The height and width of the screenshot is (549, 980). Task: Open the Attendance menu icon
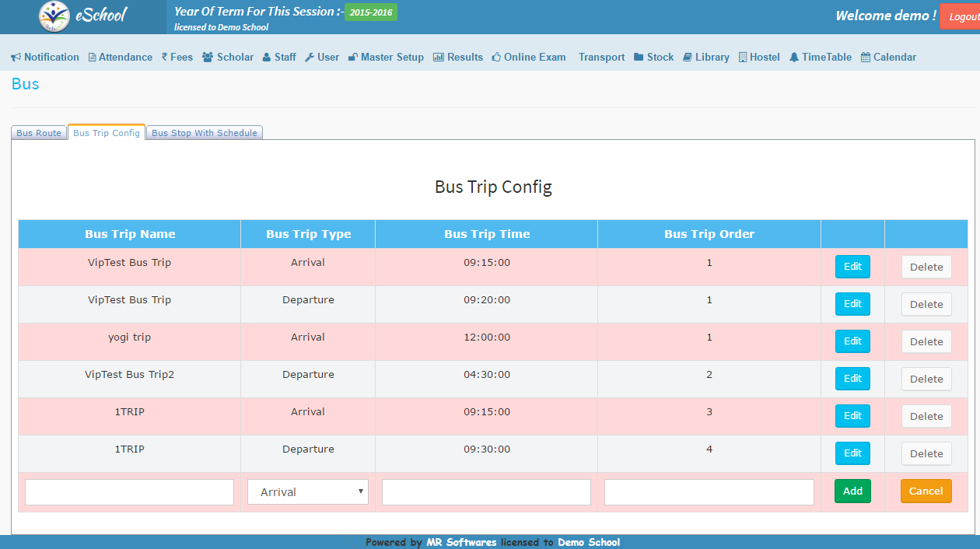point(93,58)
